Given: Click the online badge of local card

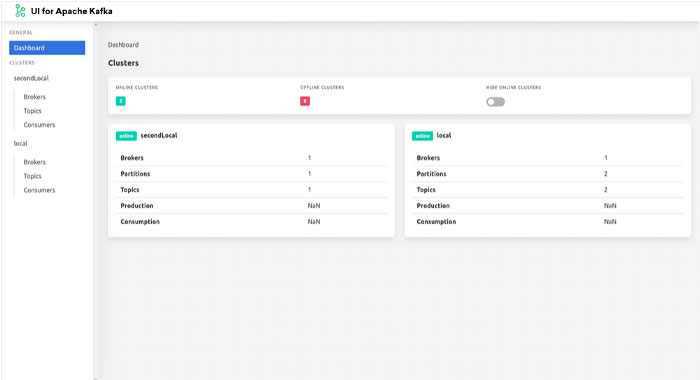Looking at the screenshot, I should click(422, 136).
